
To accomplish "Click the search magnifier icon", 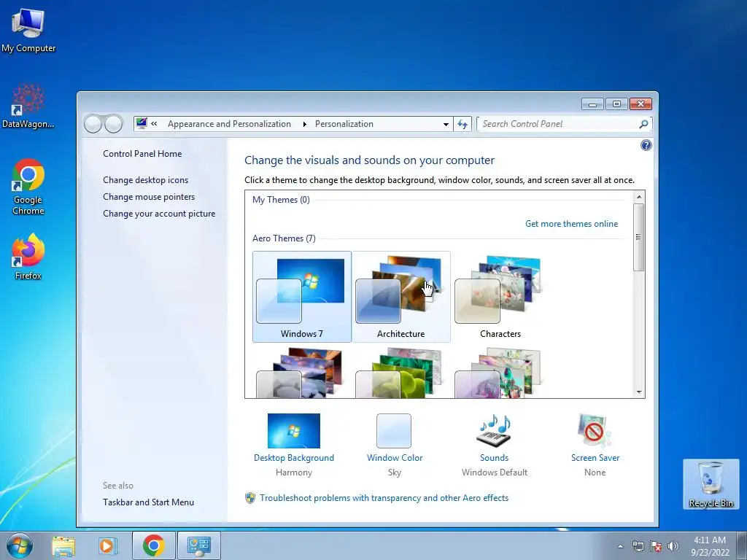I will [643, 124].
